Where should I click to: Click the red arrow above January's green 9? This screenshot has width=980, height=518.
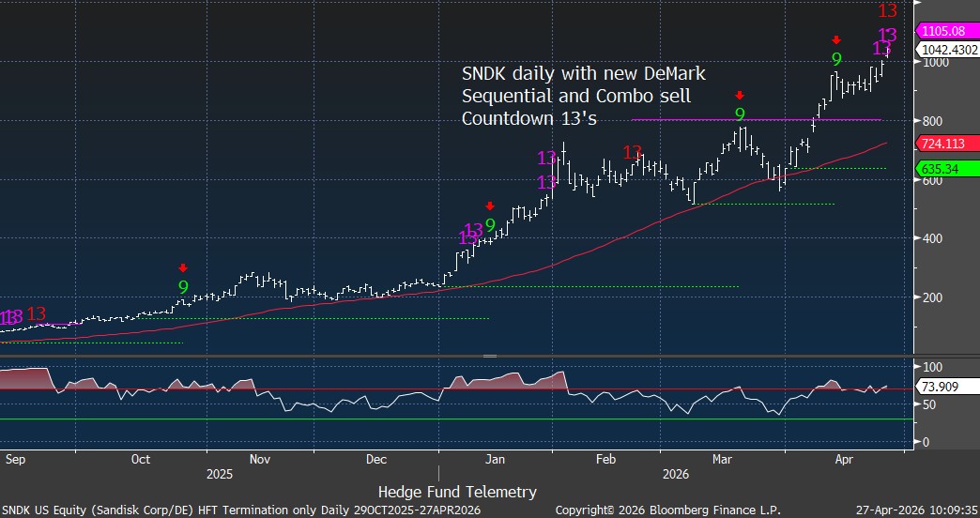[489, 206]
